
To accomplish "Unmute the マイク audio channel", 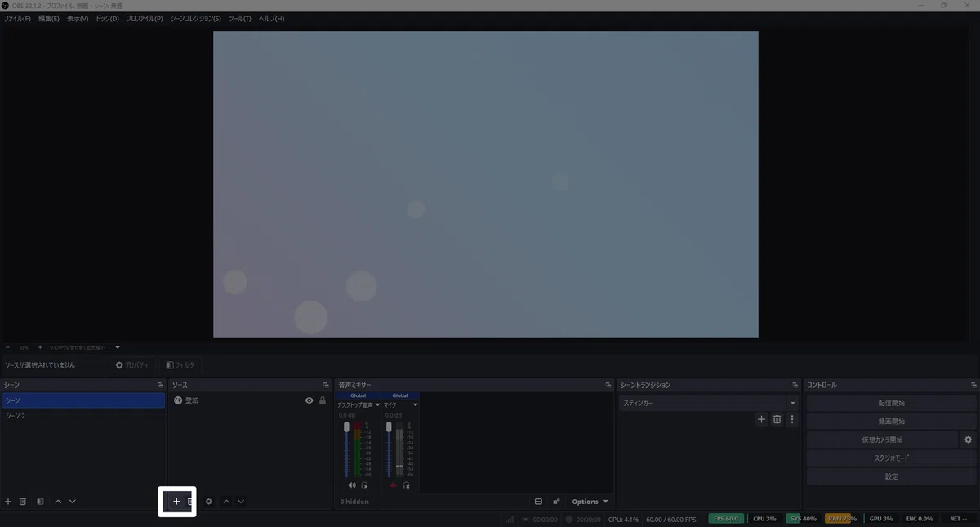I will point(394,485).
